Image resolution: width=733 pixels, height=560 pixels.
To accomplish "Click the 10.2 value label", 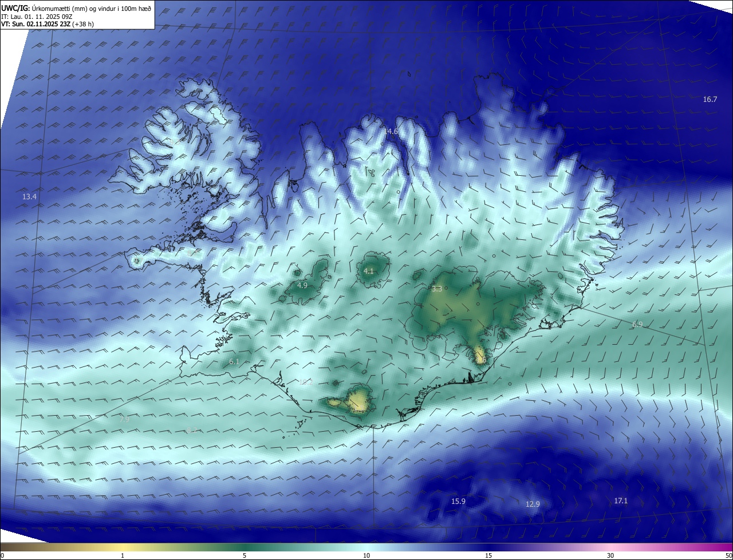I will [305, 382].
